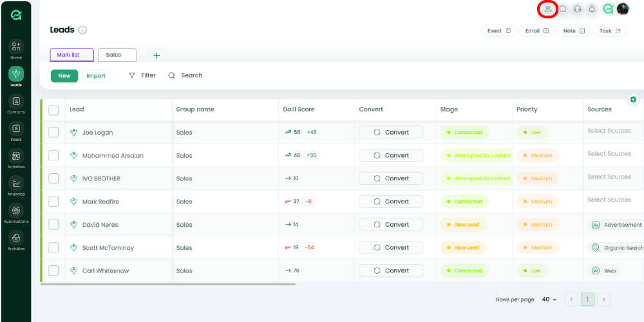Check the box for IVO BROTHER
The image size is (644, 322).
[x=54, y=178]
